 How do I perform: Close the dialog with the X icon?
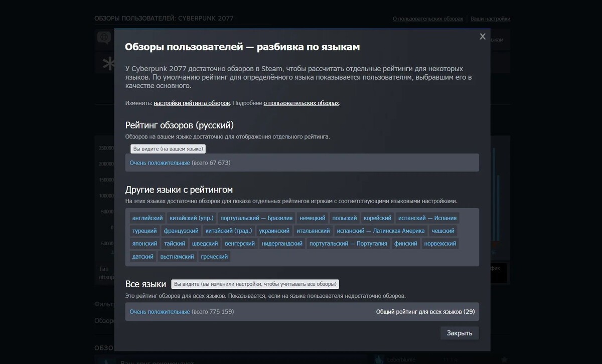pos(483,36)
